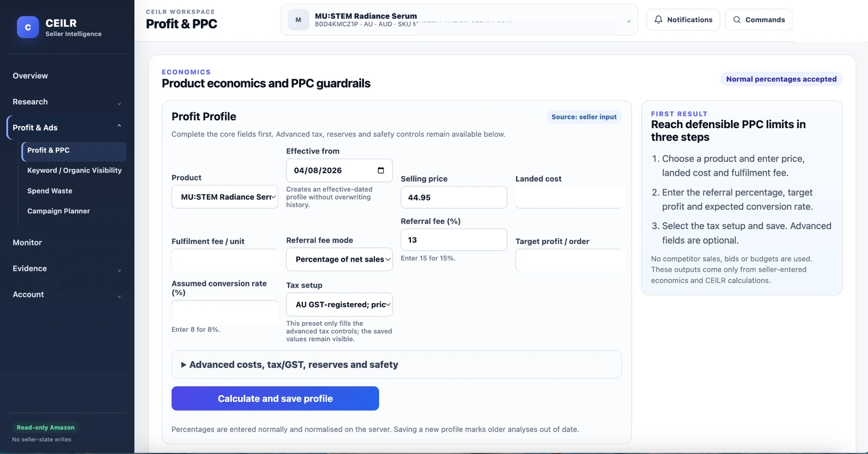Open the Product dropdown in Profit Profile
The width and height of the screenshot is (868, 454).
(x=225, y=197)
